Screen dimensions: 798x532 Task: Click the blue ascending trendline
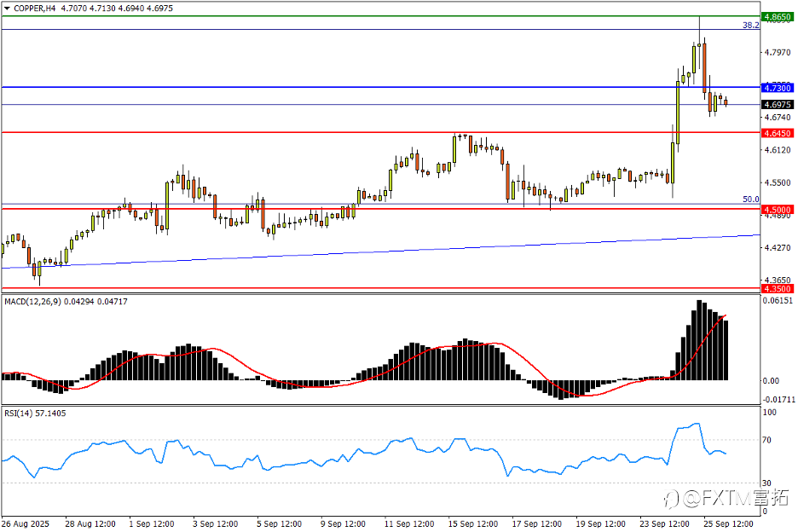(381, 252)
